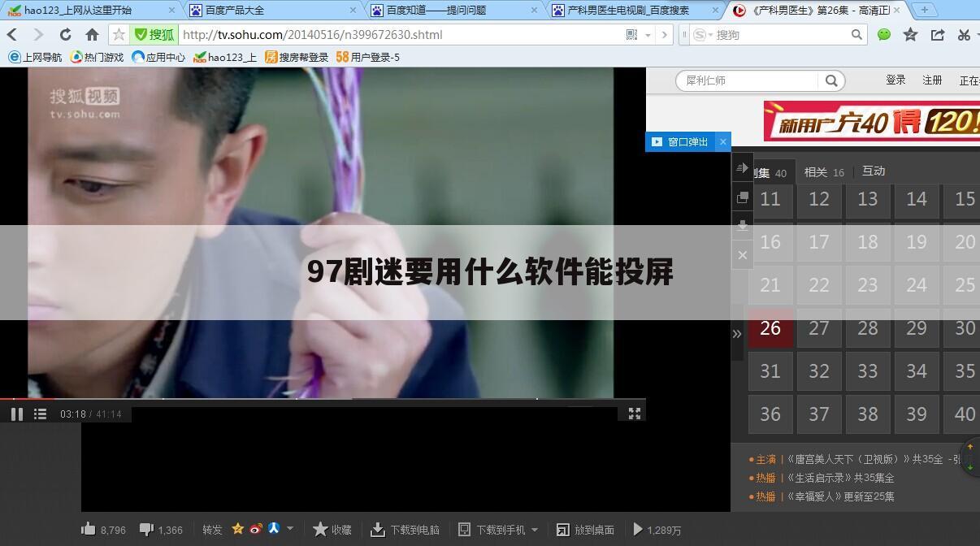
Task: Click the address bar URL field
Action: click(398, 35)
